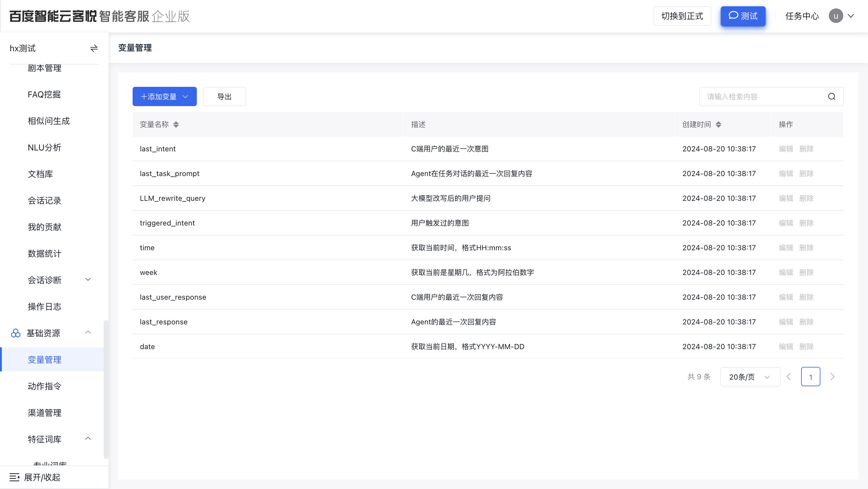Image resolution: width=868 pixels, height=489 pixels.
Task: Open NLU分析 in sidebar
Action: point(45,147)
